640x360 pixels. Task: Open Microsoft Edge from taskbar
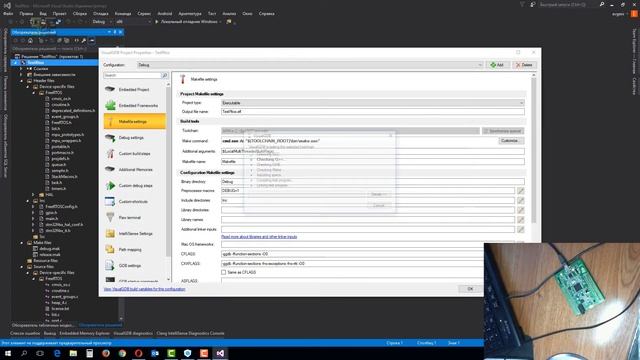coord(57,353)
